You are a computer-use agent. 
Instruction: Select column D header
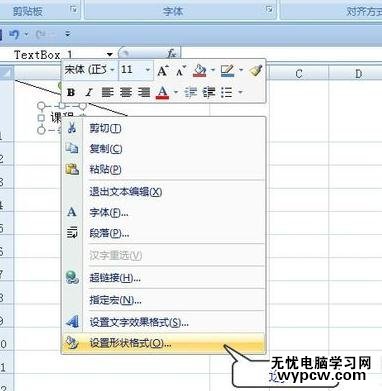[x=359, y=73]
